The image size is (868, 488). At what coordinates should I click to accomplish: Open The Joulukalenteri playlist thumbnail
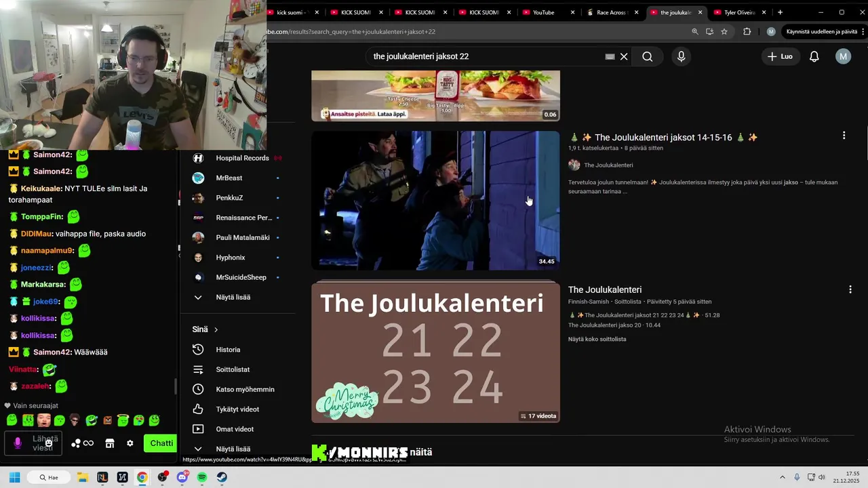[x=435, y=352]
